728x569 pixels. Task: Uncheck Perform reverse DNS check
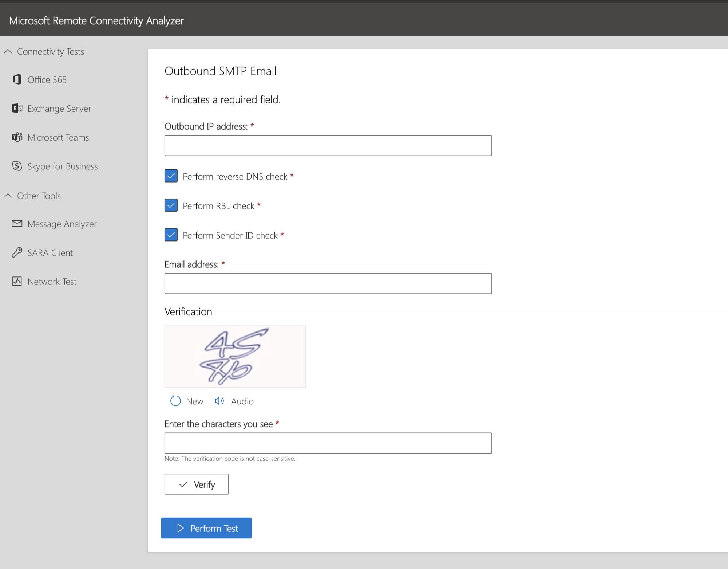[171, 176]
